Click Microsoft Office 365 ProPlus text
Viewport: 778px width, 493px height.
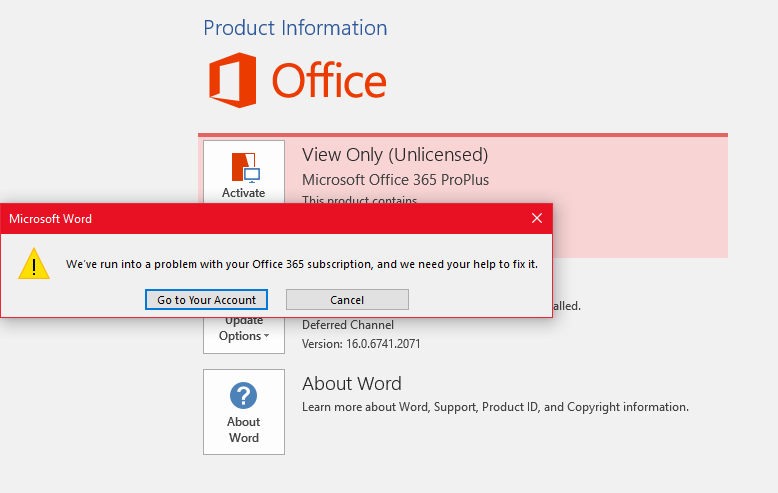(395, 180)
